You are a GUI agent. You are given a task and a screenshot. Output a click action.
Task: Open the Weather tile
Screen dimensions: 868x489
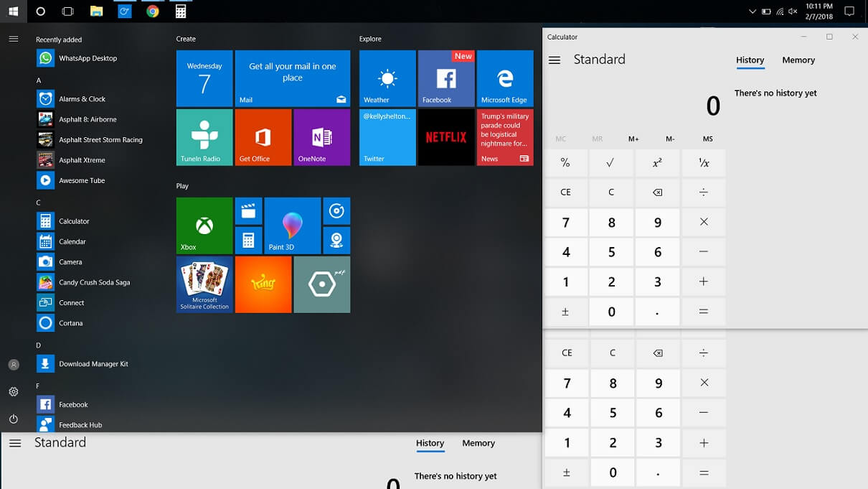387,78
